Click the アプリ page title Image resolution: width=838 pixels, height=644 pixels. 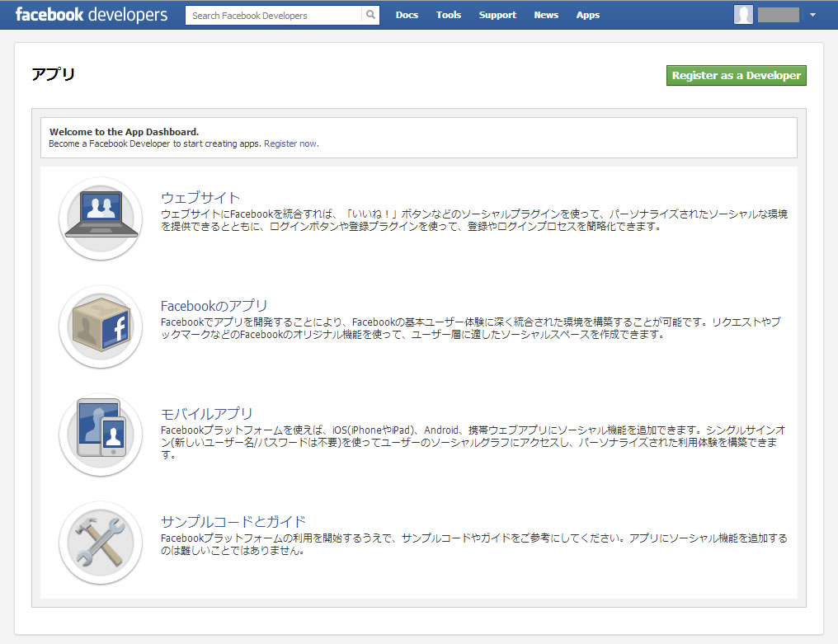(54, 73)
